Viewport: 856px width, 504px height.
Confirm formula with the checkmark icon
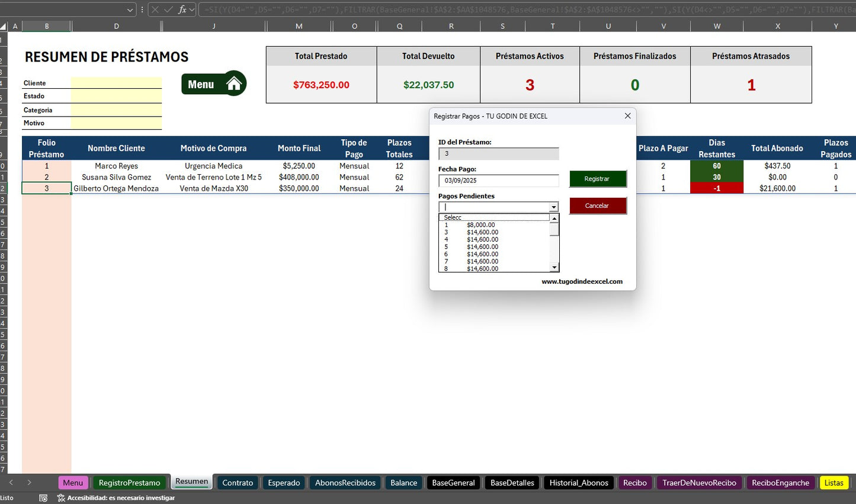[168, 9]
